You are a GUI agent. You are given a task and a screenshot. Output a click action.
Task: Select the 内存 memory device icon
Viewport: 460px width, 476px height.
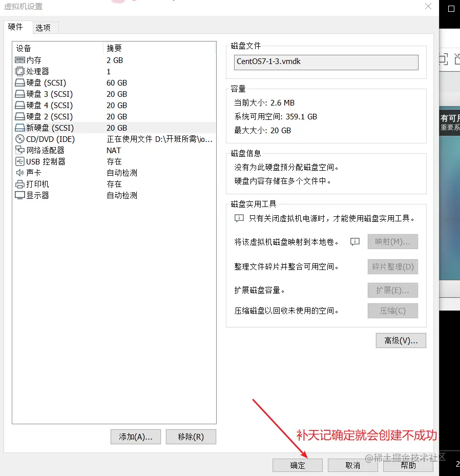[19, 60]
